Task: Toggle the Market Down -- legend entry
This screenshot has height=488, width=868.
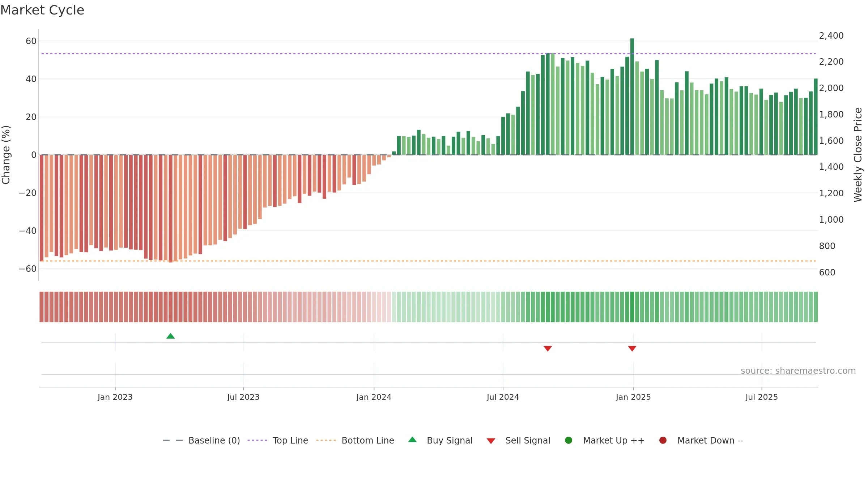Action: pyautogui.click(x=701, y=440)
